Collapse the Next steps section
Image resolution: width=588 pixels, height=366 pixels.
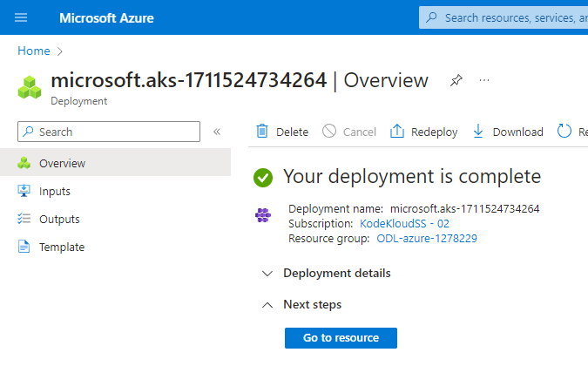(267, 305)
